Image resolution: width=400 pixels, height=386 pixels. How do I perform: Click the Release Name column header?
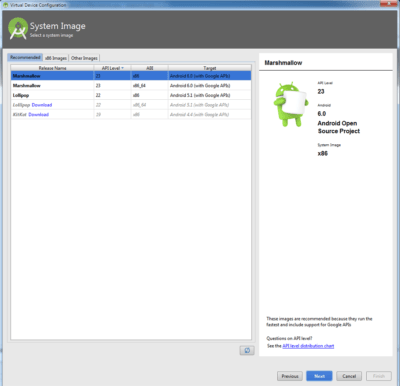tap(52, 68)
